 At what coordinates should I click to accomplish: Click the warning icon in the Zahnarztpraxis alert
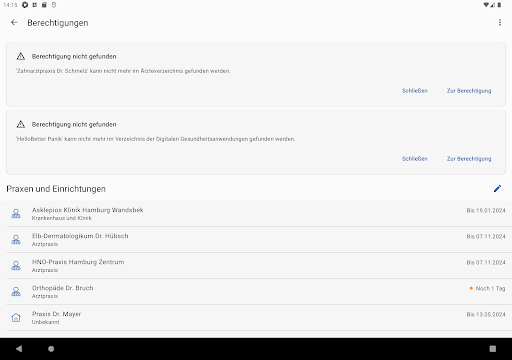pos(21,56)
